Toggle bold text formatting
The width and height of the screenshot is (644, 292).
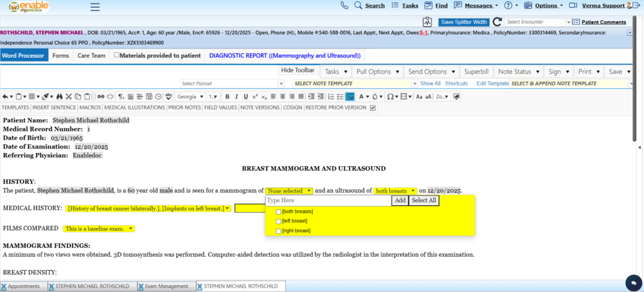[x=228, y=97]
